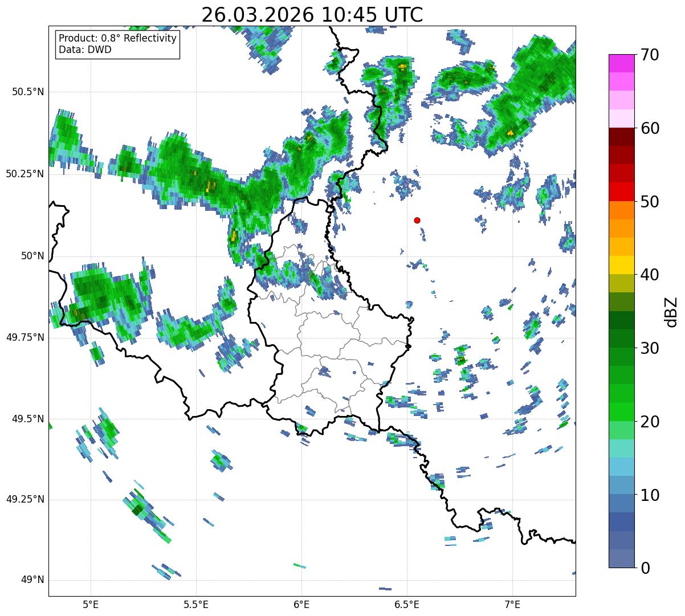The width and height of the screenshot is (685, 616).
Task: Click the 49.5°N latitude label
Action: point(28,419)
